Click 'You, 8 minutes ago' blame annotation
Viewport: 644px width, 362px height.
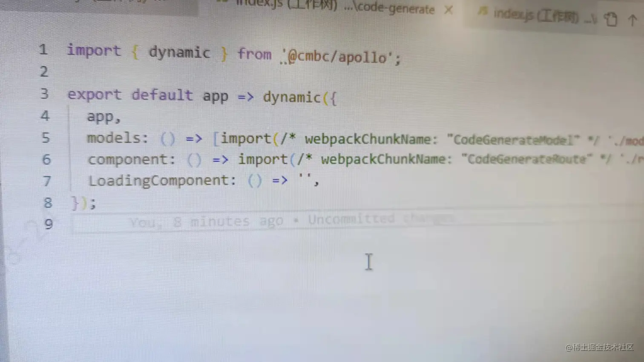(207, 221)
